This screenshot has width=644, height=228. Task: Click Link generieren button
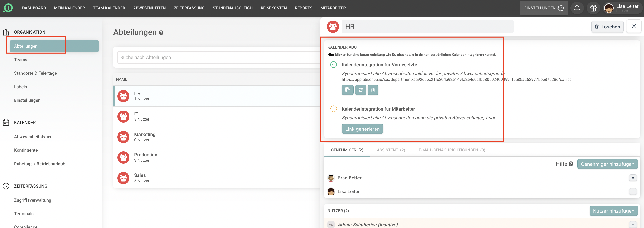click(363, 129)
